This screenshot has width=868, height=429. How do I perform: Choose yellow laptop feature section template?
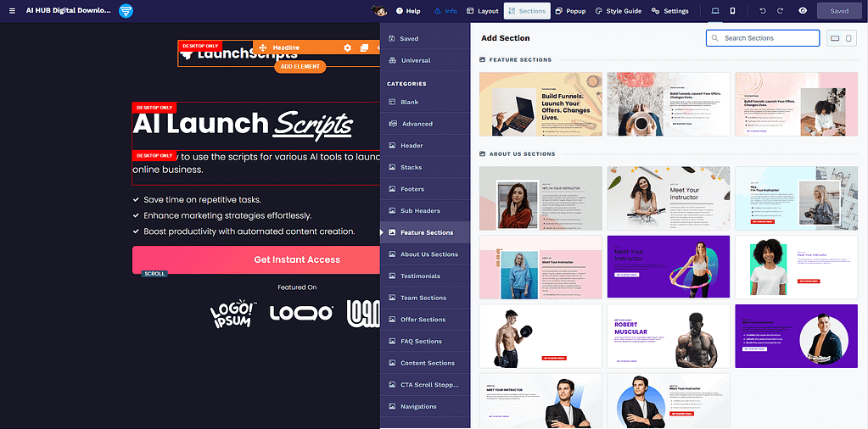(x=540, y=104)
